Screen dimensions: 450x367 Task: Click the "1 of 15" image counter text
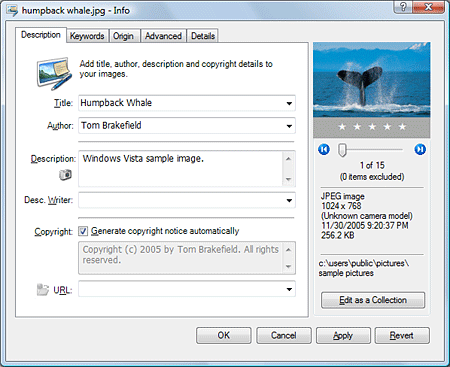pos(372,165)
